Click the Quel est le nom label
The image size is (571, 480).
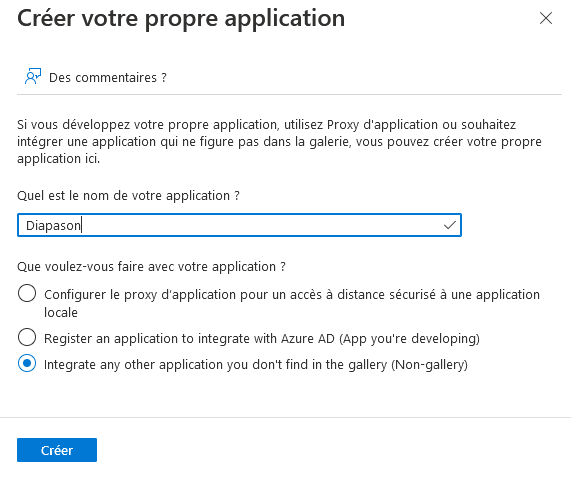click(128, 196)
